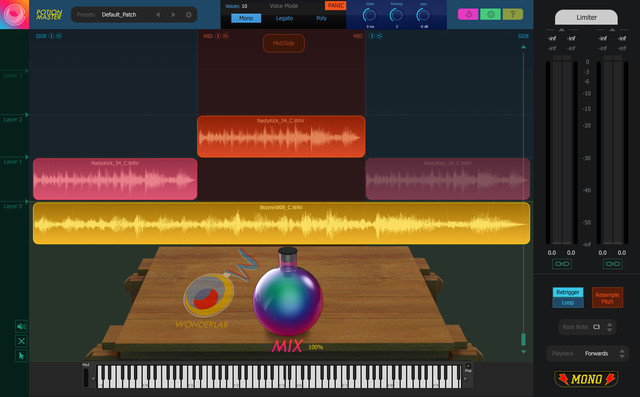Solo the left MID channel
The width and height of the screenshot is (640, 397).
225,36
